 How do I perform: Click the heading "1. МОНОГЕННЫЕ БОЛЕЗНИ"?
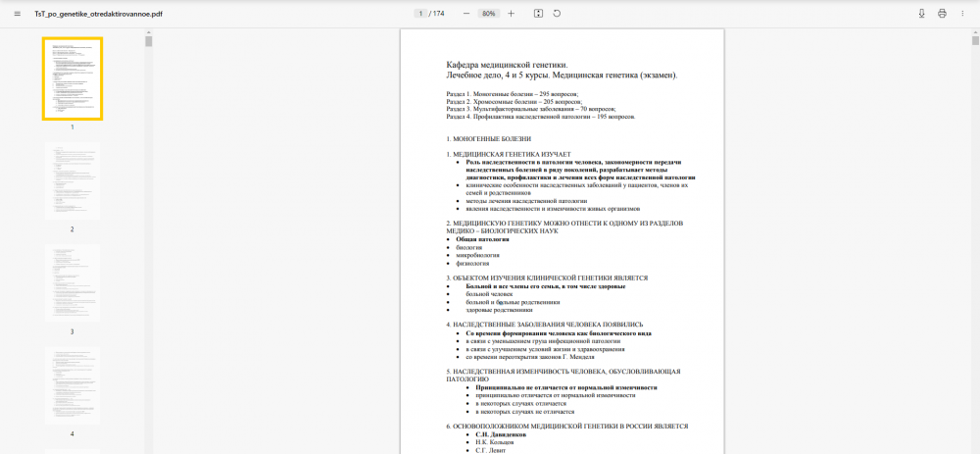click(x=489, y=139)
